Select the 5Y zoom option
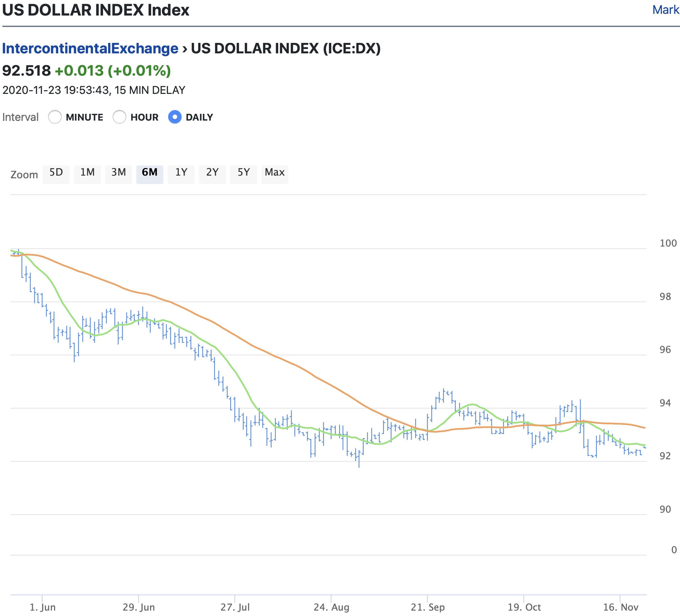680x616 pixels. click(243, 173)
